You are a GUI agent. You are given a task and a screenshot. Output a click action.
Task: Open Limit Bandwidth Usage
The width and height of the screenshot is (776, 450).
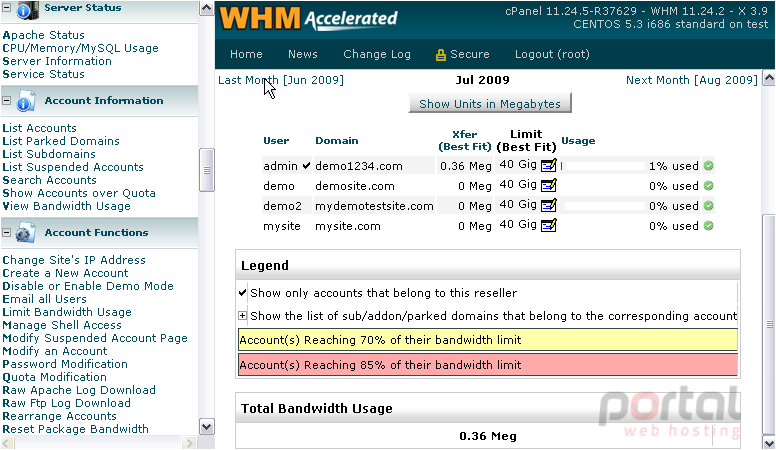pyautogui.click(x=67, y=312)
